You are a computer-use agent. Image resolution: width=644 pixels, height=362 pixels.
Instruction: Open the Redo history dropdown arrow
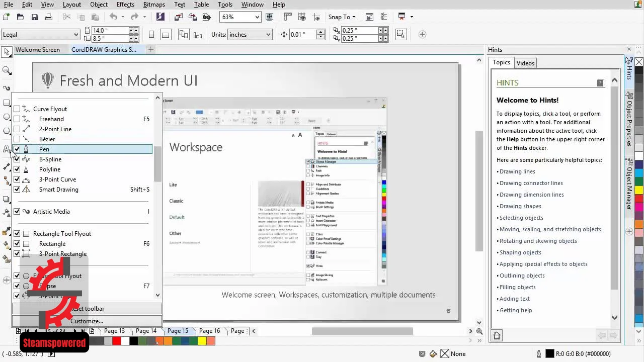click(145, 17)
